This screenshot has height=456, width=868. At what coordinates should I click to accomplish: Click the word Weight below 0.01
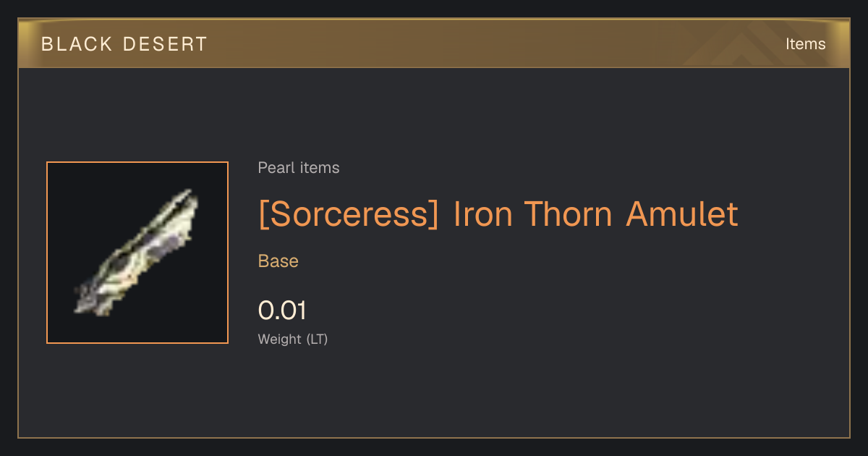pos(280,339)
